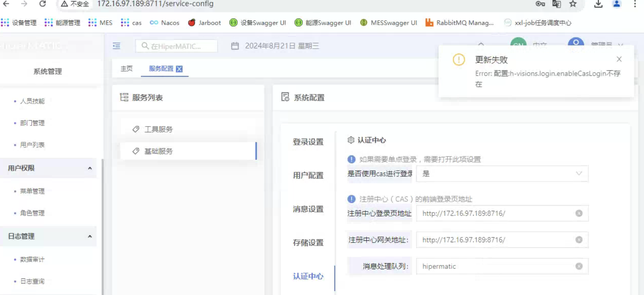
Task: Open the cas bookmark
Action: (x=131, y=23)
